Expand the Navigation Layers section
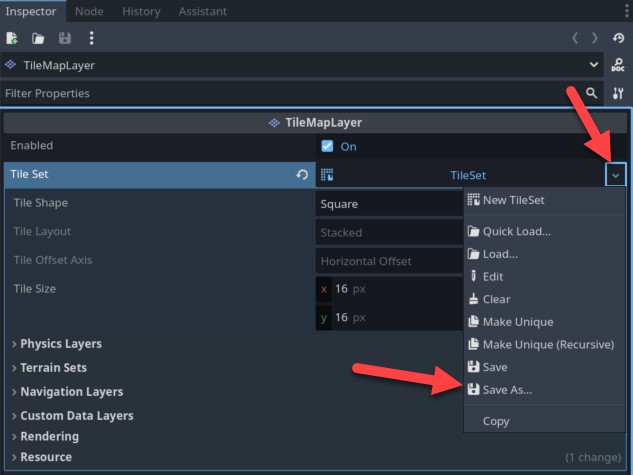 pyautogui.click(x=67, y=391)
